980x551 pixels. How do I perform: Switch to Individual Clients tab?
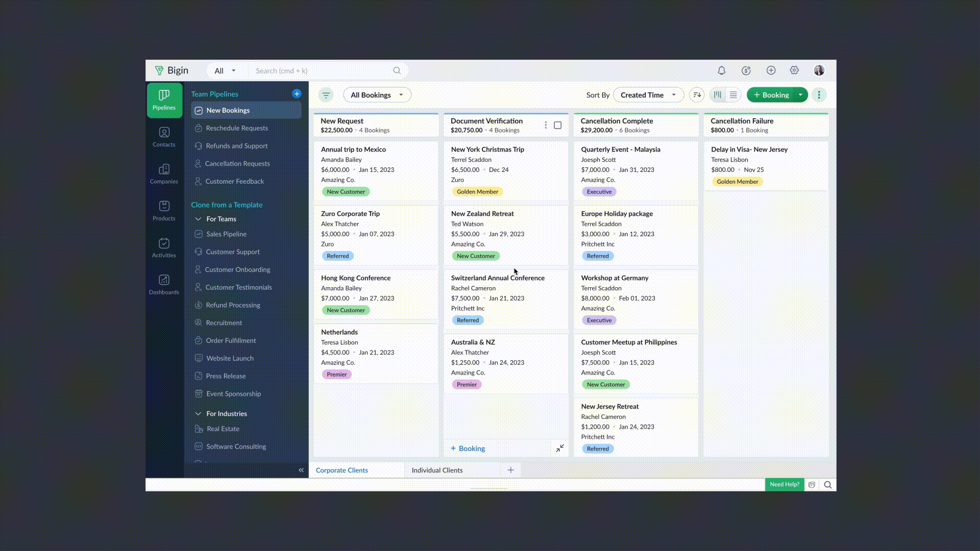click(437, 470)
